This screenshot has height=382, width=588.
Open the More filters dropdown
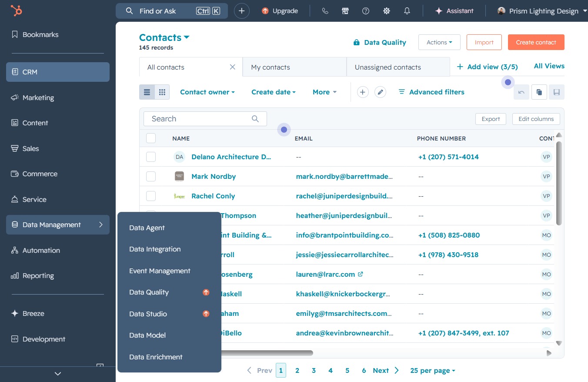tap(324, 92)
